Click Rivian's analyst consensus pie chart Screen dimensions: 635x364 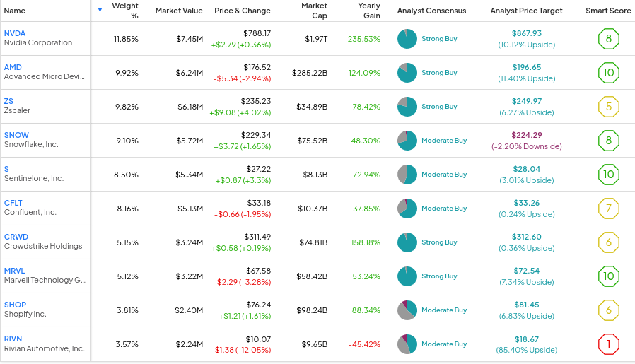click(407, 344)
